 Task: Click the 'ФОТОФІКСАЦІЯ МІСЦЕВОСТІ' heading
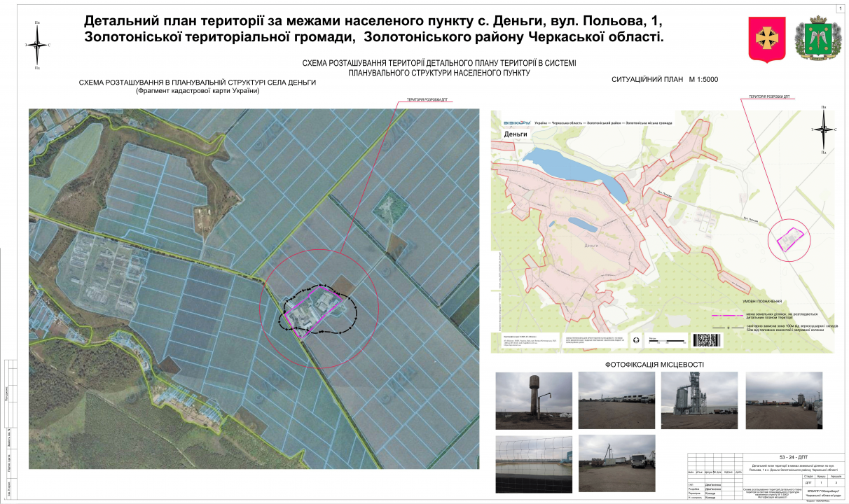654,365
